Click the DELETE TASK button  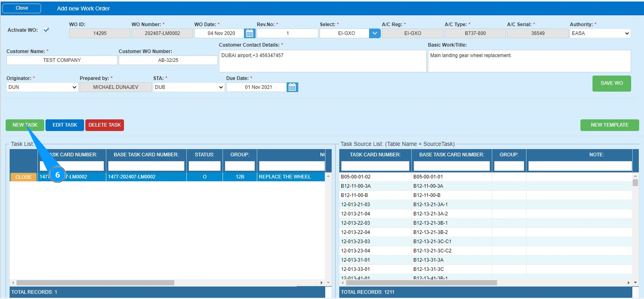(105, 125)
